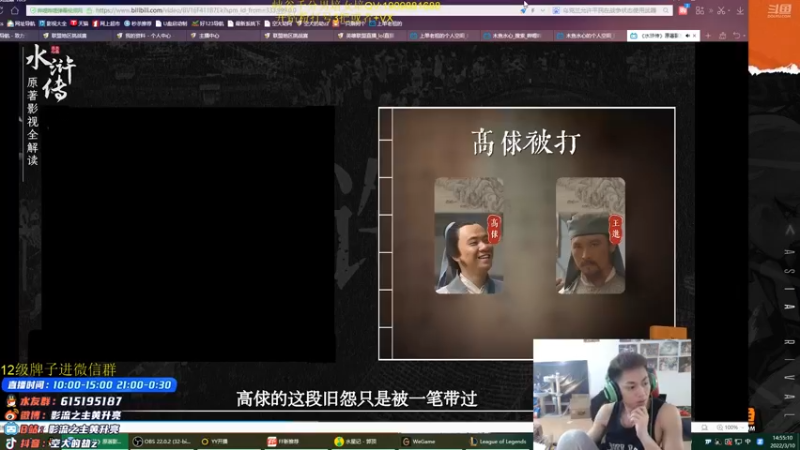Open the 秒杀 bookmark with blue icon

point(138,23)
